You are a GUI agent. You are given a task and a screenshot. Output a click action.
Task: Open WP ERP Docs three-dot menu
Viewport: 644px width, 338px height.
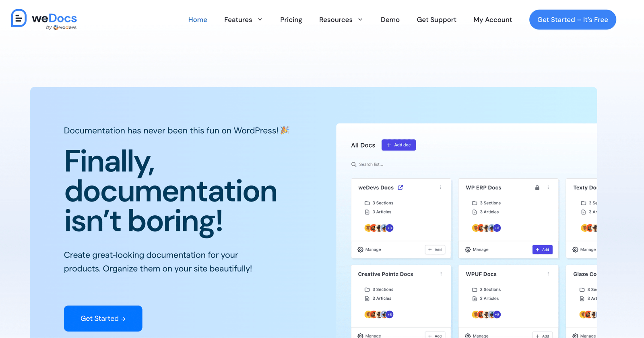548,188
